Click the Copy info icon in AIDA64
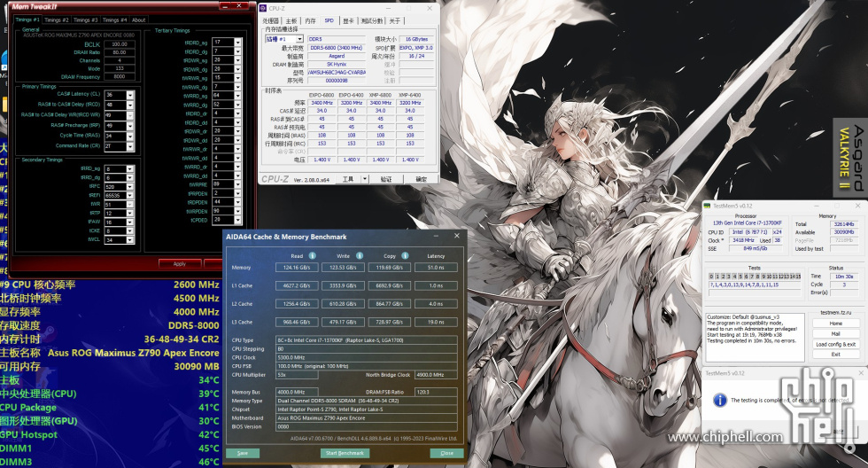868x468 pixels. (405, 256)
